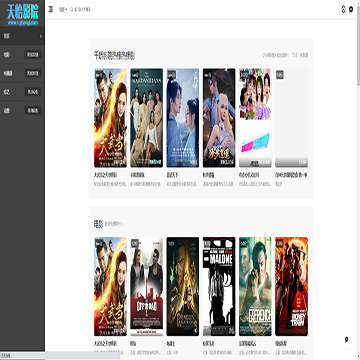Click the quality badge on Malone poster
This screenshot has height=360, width=360.
(207, 243)
